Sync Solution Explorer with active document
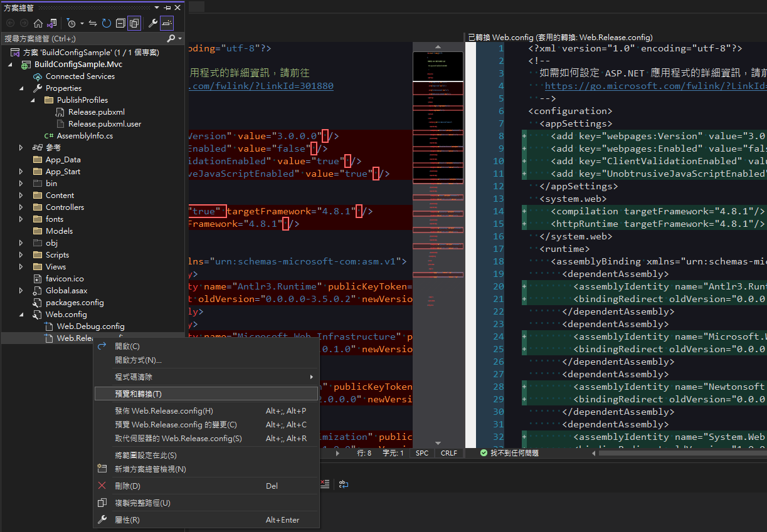767x532 pixels. (92, 23)
